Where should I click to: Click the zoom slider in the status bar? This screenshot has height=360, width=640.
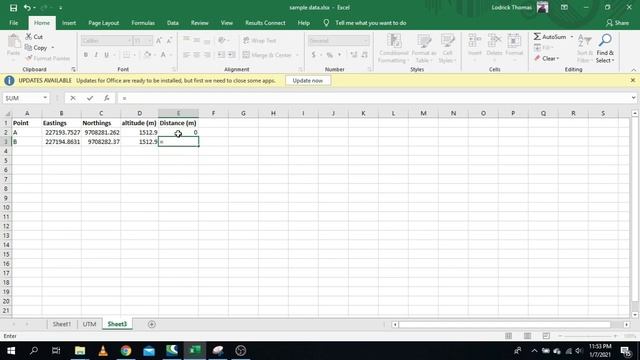(x=588, y=336)
